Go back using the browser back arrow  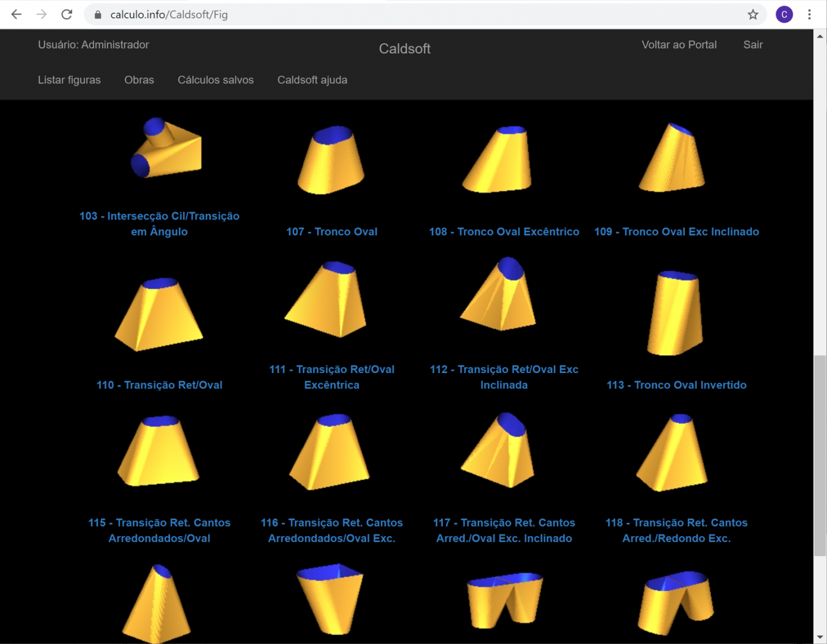[17, 15]
